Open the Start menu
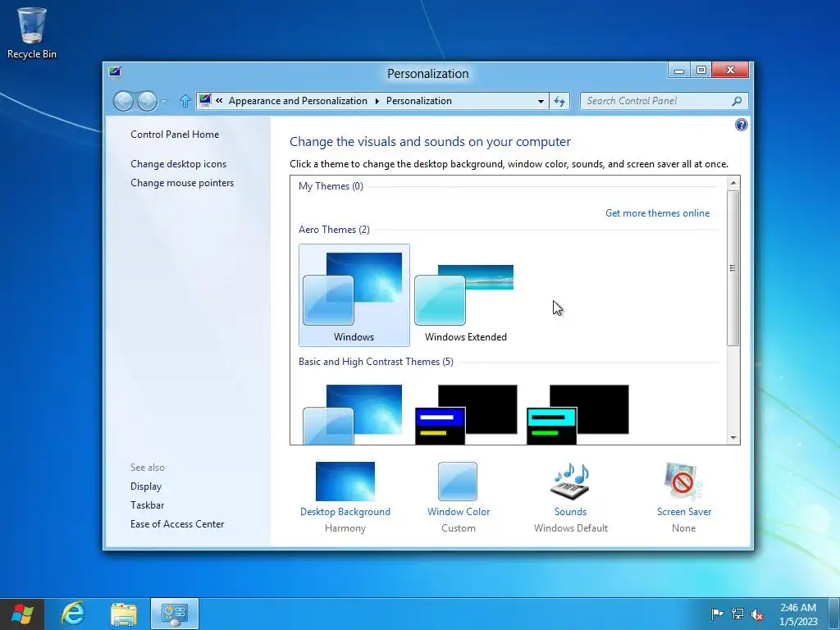 [x=22, y=614]
